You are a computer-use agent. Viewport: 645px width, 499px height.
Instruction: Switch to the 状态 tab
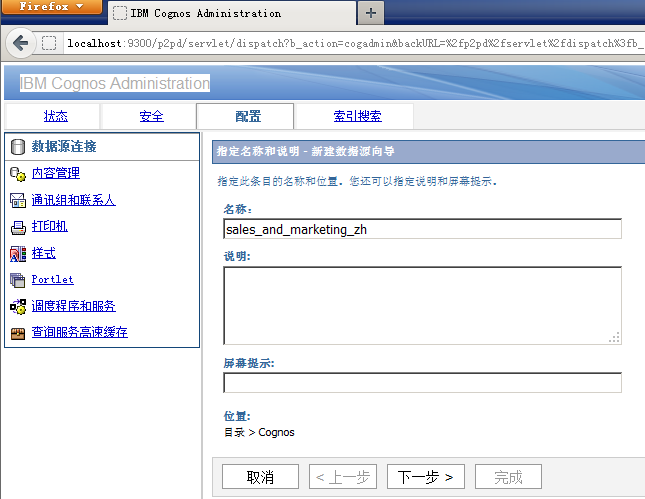56,116
